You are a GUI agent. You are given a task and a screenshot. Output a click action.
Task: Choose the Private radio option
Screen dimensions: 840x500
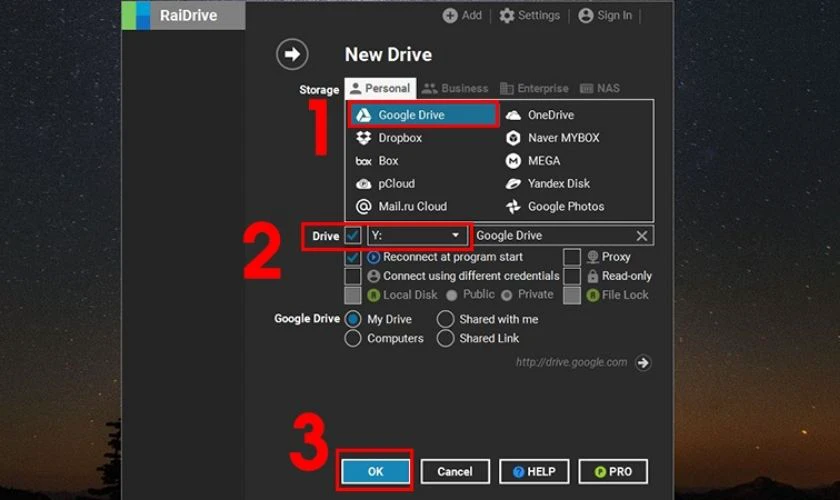click(507, 295)
